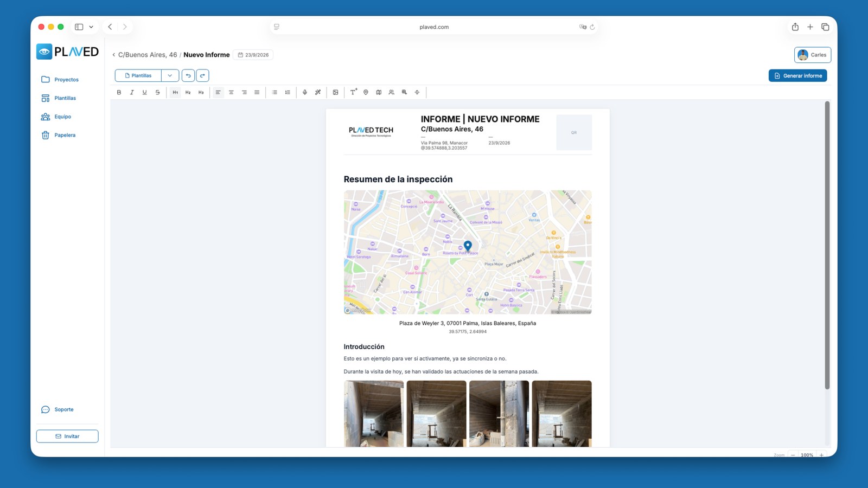The width and height of the screenshot is (868, 488).
Task: Click the table search icon in the toolbar
Action: [x=404, y=92]
